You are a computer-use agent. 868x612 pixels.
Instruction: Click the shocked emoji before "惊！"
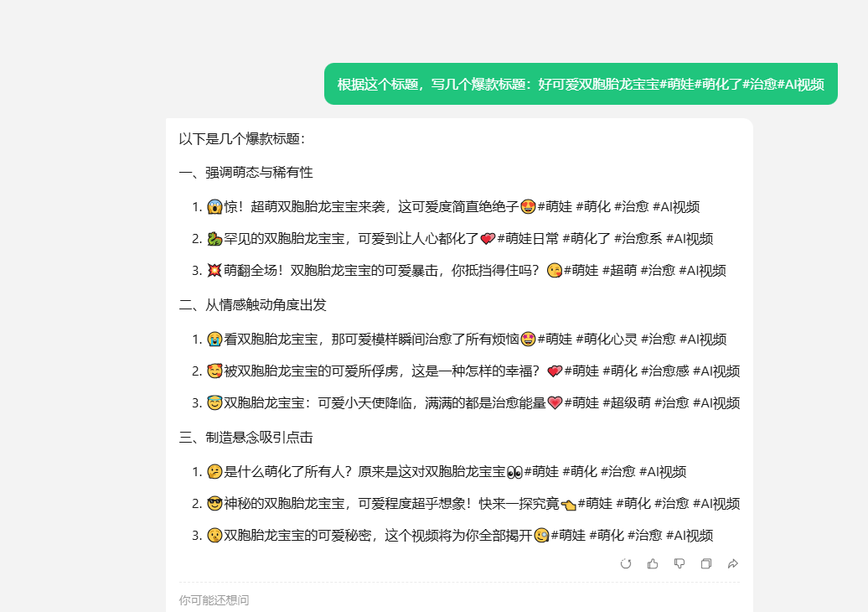pyautogui.click(x=214, y=207)
